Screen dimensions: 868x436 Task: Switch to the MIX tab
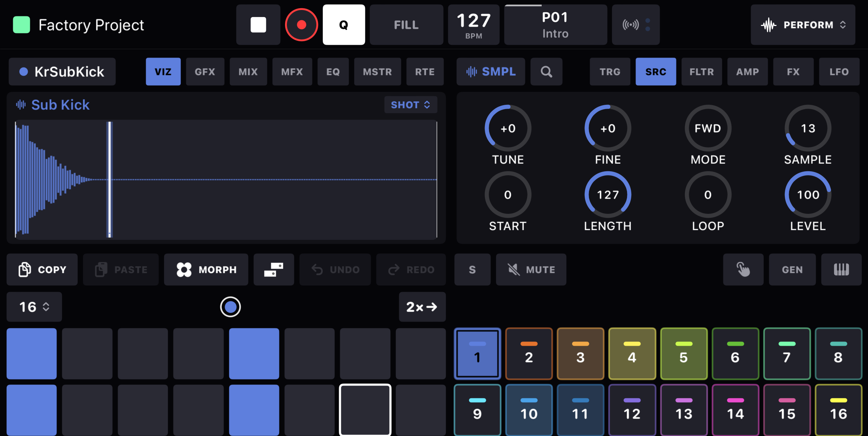pyautogui.click(x=248, y=72)
